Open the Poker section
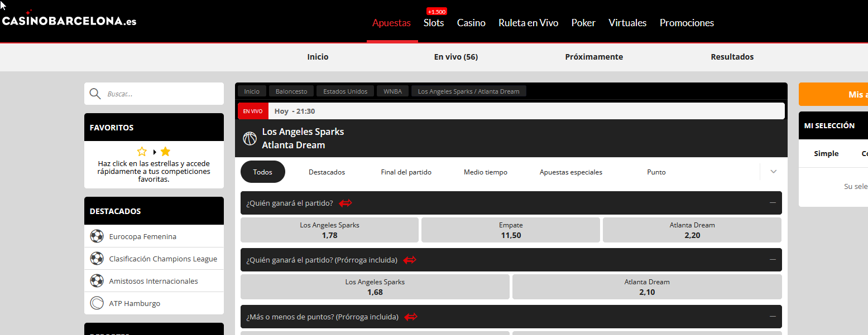Screen dimensions: 868x335 point(583,23)
